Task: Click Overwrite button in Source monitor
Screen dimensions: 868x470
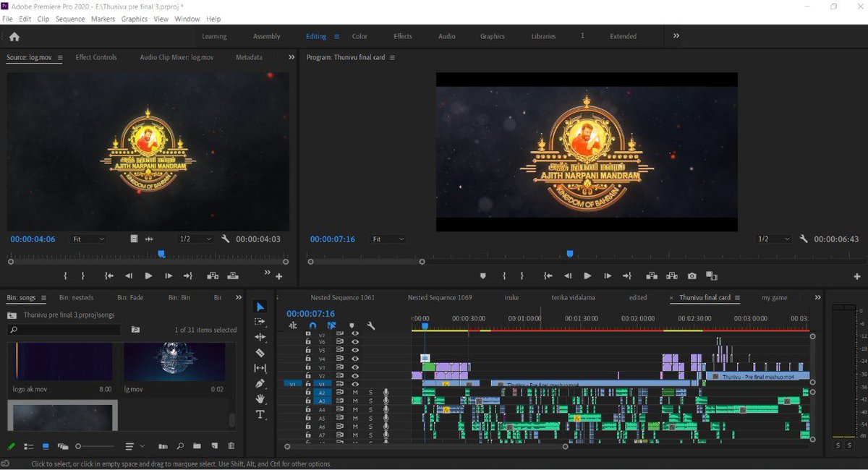Action: click(232, 275)
